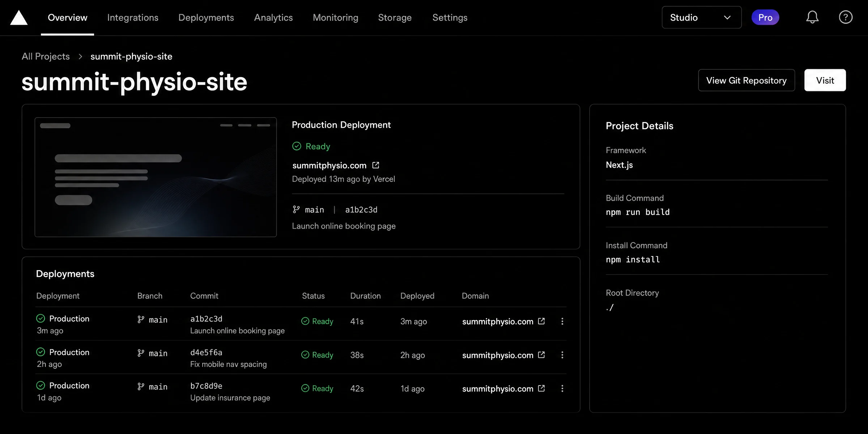Viewport: 868px width, 434px height.
Task: Open more options menu for d4e5f6a deployment
Action: [562, 355]
